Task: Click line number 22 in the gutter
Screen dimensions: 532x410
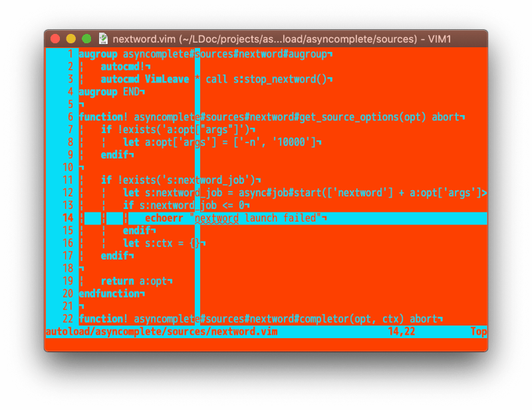Action: click(x=68, y=319)
